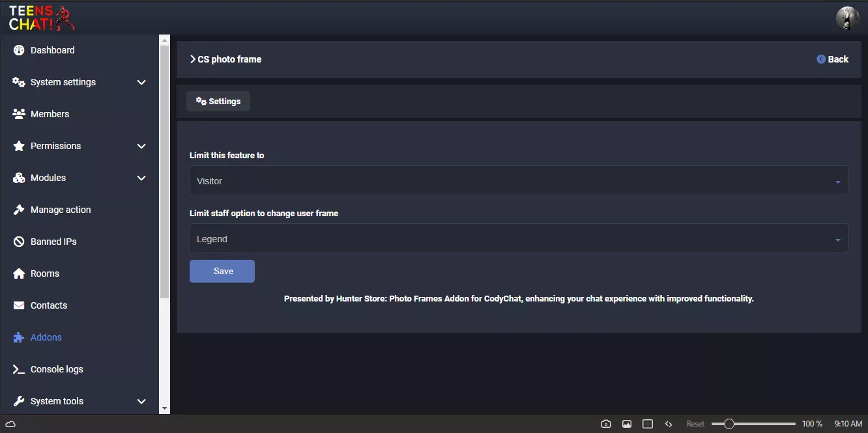Click 'Limit staff option to change user frame' label
Image resolution: width=868 pixels, height=433 pixels.
(x=264, y=214)
